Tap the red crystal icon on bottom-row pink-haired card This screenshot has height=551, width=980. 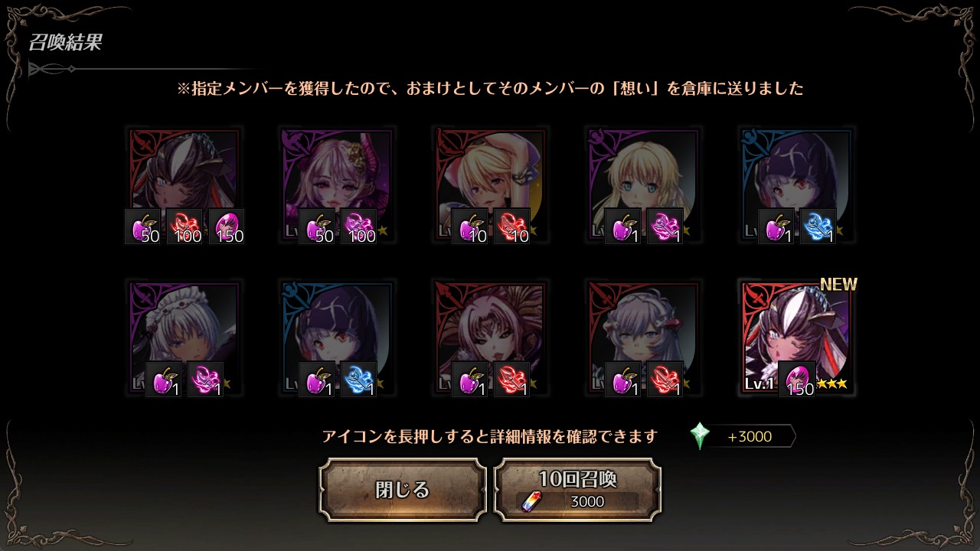tap(511, 380)
